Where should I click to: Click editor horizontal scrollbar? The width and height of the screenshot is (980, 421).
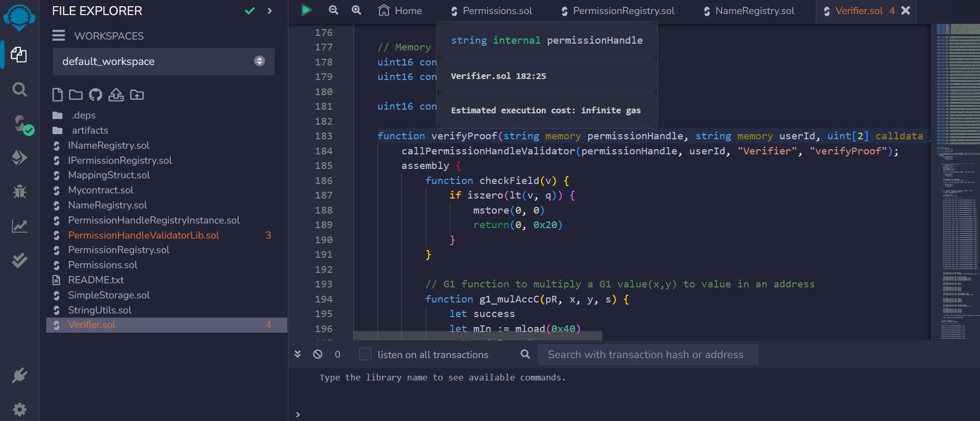point(478,336)
